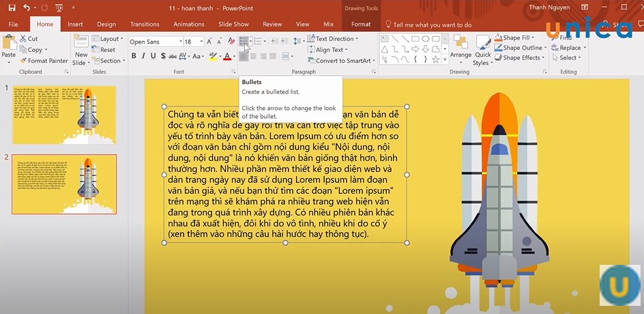Toggle Justify alignment button
Screen dimensions: 644x314
point(273,56)
